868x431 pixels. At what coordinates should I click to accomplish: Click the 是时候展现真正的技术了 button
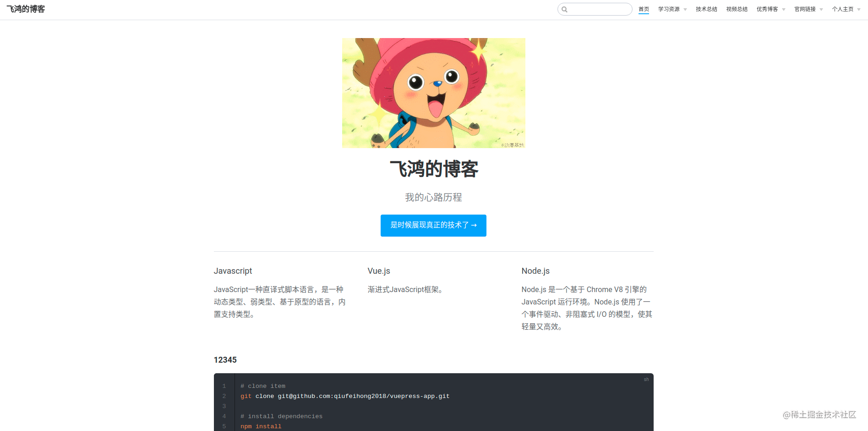[433, 226]
